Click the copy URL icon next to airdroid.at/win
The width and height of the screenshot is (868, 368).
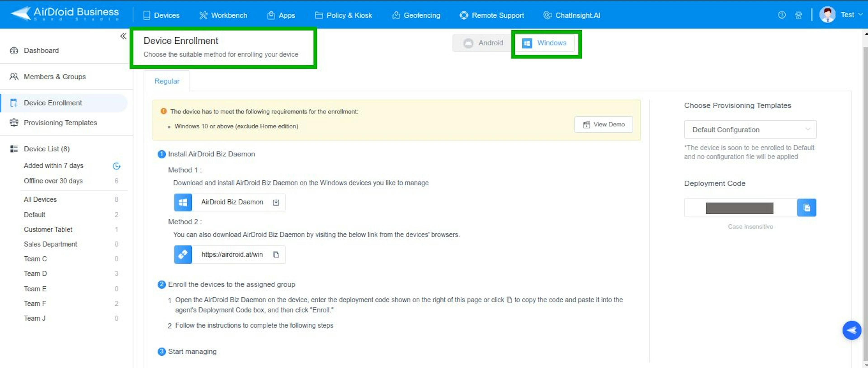[277, 254]
